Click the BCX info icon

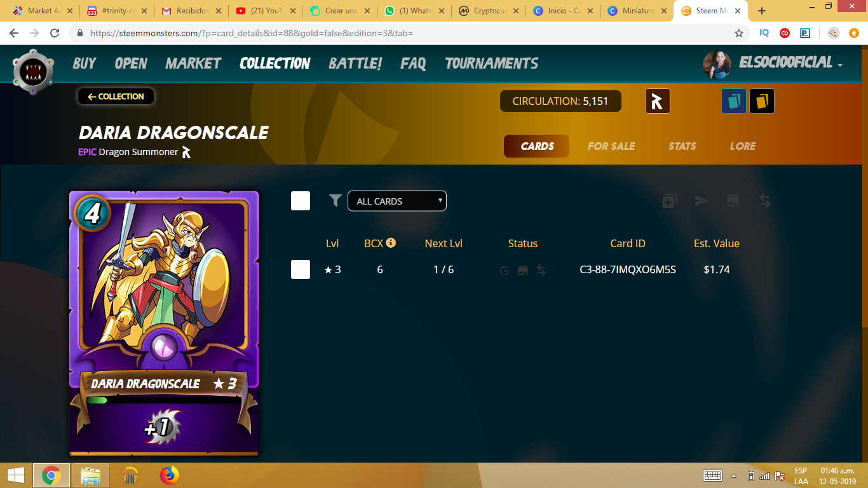tap(391, 243)
